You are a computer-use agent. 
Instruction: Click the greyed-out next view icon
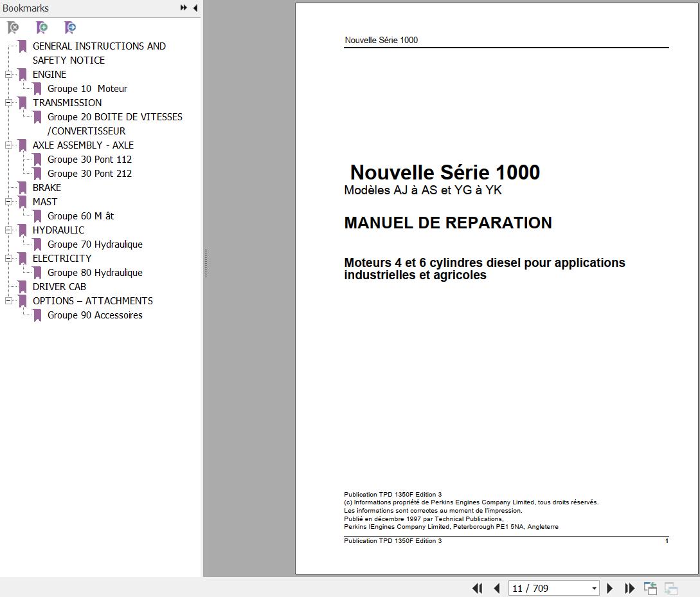click(x=670, y=588)
